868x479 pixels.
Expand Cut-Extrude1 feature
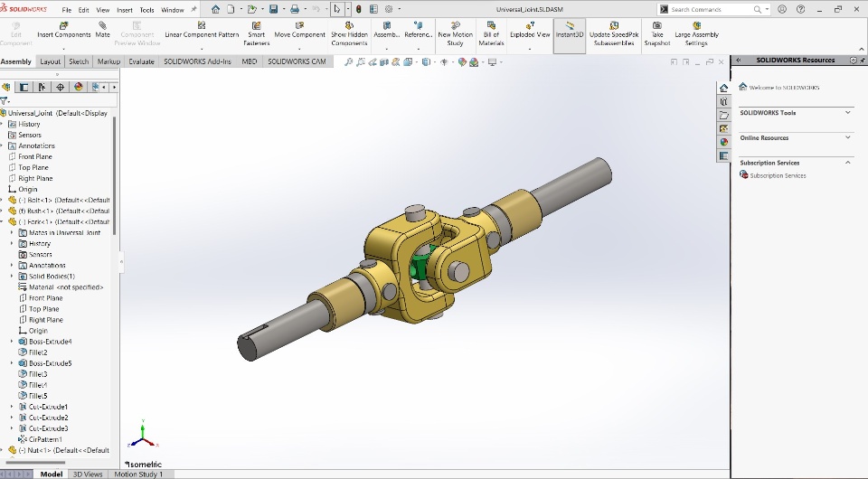(12, 407)
